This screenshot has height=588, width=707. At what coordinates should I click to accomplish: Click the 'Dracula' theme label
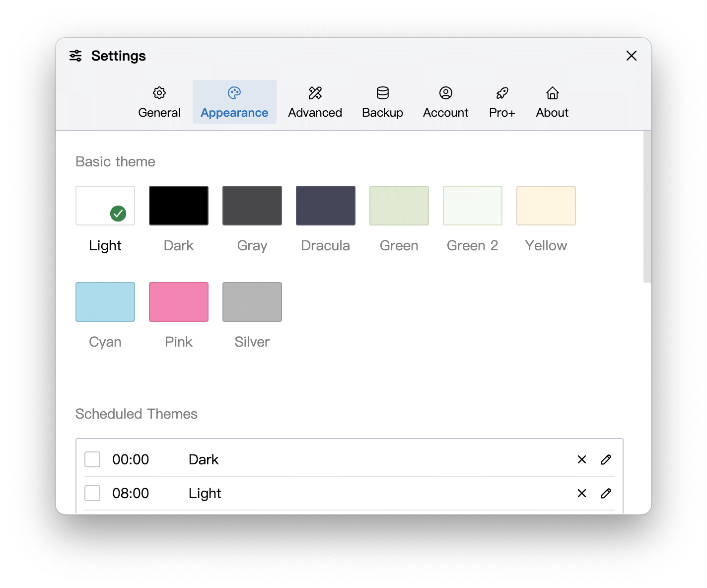click(326, 245)
